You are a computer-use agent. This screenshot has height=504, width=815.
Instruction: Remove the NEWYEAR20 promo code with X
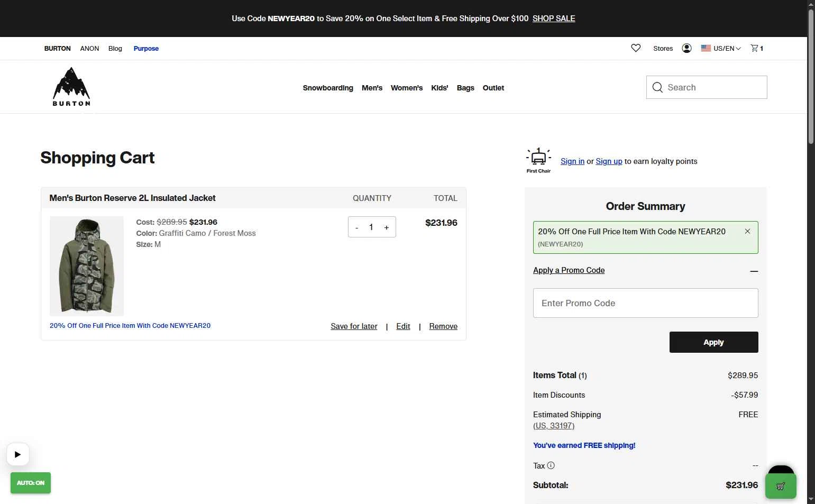tap(747, 231)
